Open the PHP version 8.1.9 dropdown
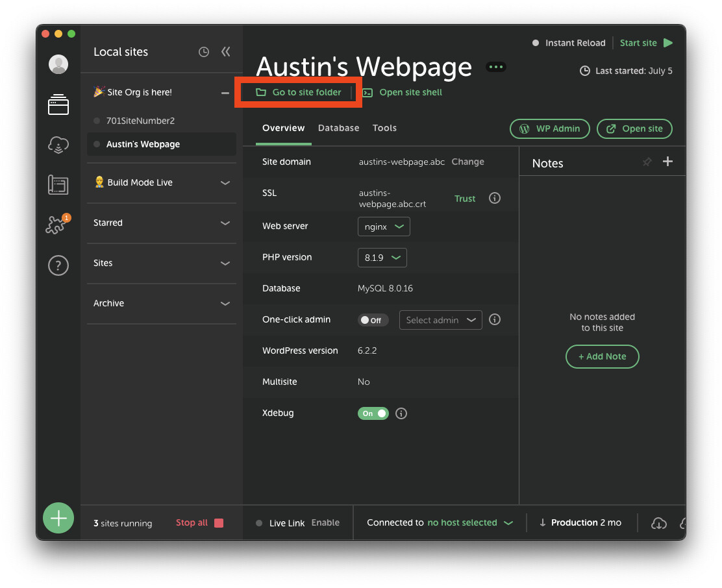Viewport: 722px width, 588px height. pos(382,258)
